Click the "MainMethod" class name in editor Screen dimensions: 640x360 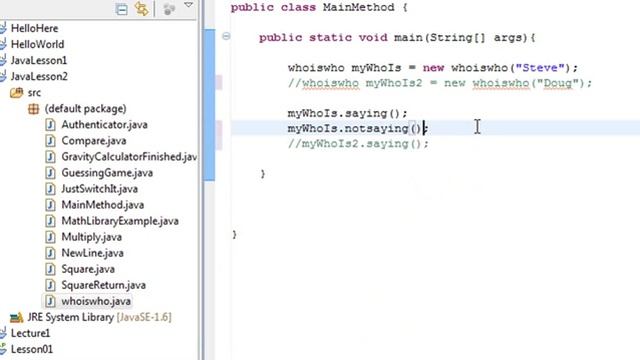tap(359, 7)
